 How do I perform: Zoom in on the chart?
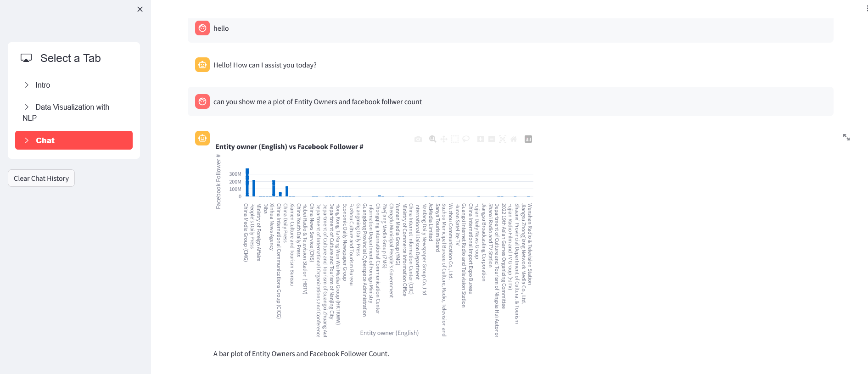pos(481,139)
